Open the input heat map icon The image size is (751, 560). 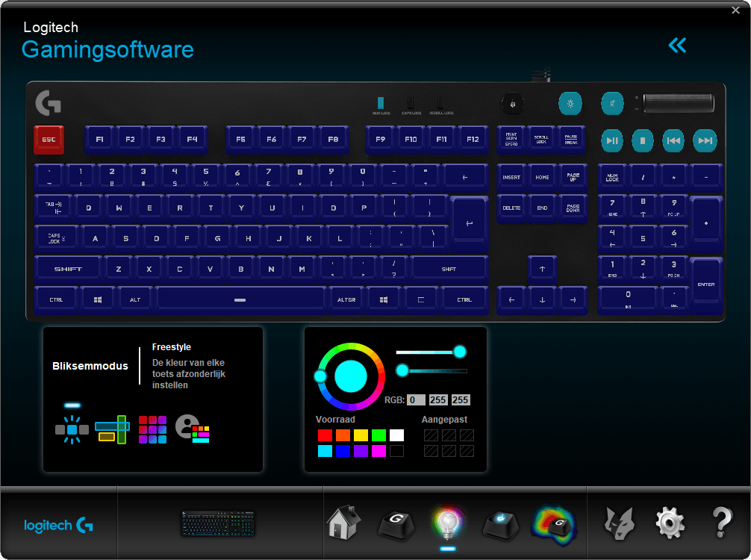(554, 526)
